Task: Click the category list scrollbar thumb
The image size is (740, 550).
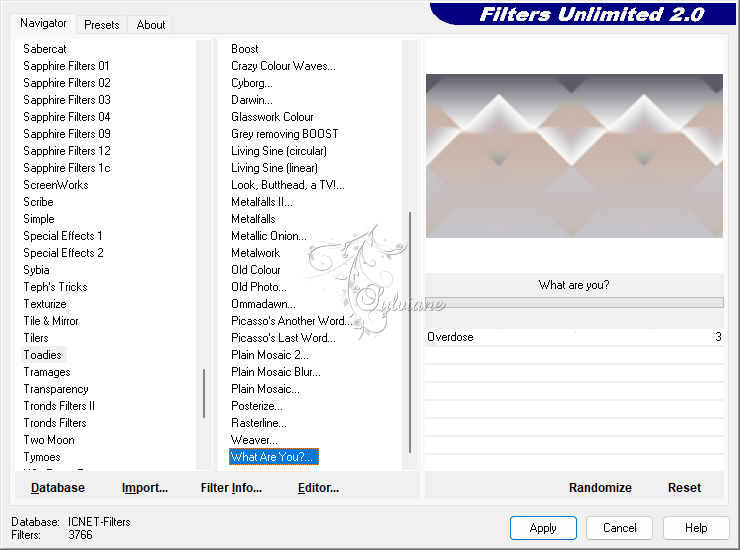Action: tap(204, 393)
